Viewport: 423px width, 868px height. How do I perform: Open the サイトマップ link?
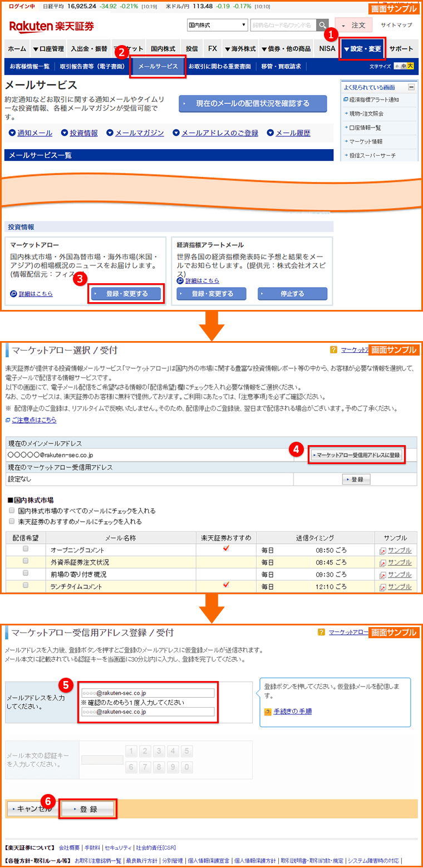396,26
